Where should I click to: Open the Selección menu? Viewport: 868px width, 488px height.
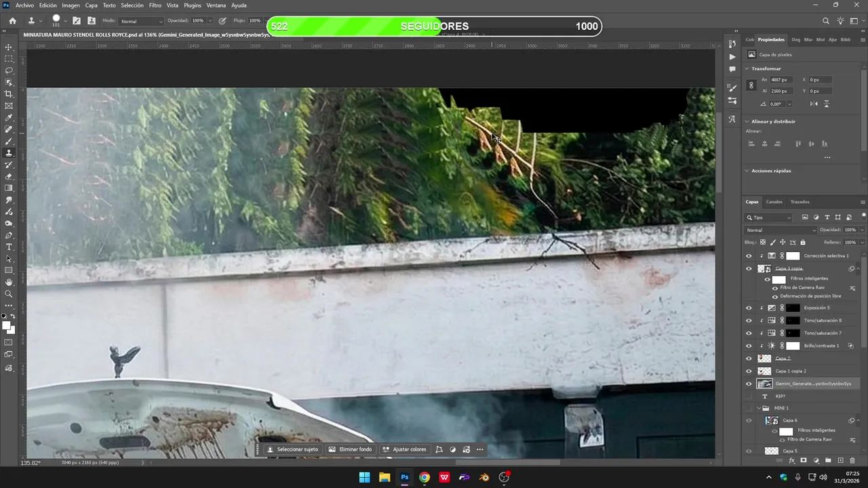point(132,5)
